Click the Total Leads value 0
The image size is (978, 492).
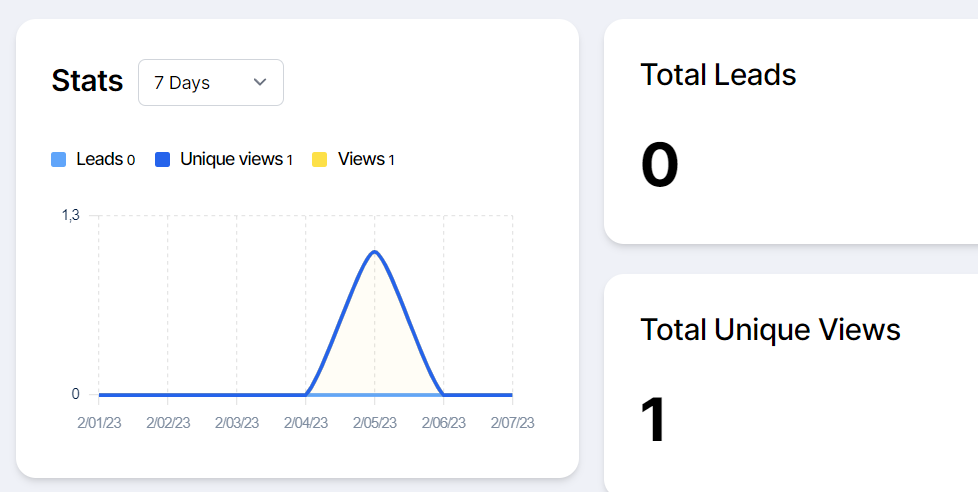[660, 166]
